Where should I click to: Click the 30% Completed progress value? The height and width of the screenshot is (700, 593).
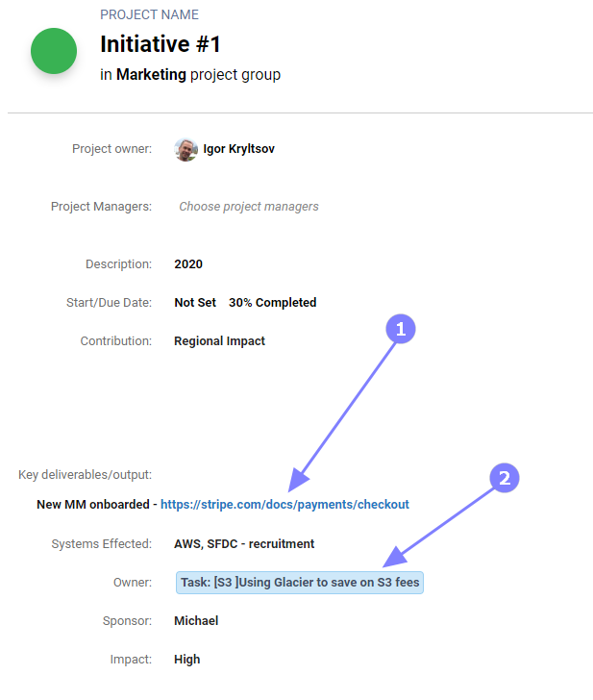[272, 302]
